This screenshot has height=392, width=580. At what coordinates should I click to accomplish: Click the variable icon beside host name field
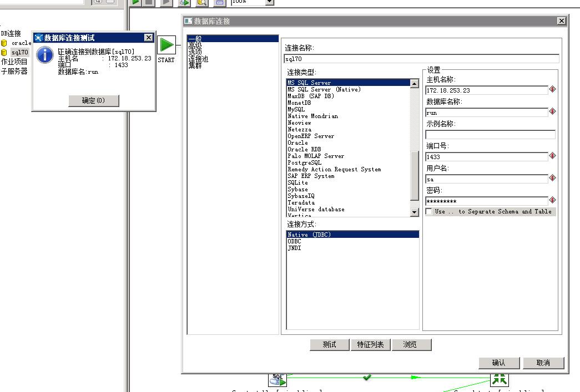coord(552,89)
